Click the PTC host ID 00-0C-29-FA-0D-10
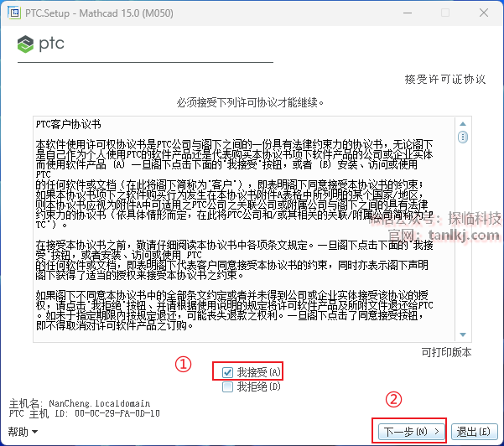The height and width of the screenshot is (446, 504). coord(117,413)
